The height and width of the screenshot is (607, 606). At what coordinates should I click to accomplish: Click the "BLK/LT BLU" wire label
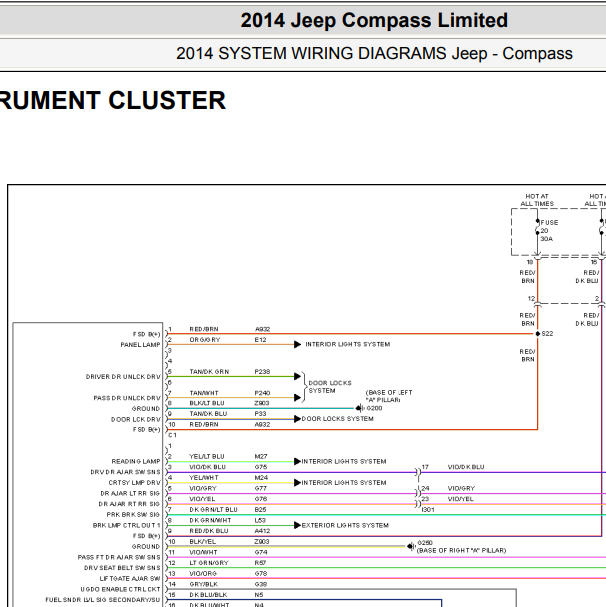(x=207, y=403)
